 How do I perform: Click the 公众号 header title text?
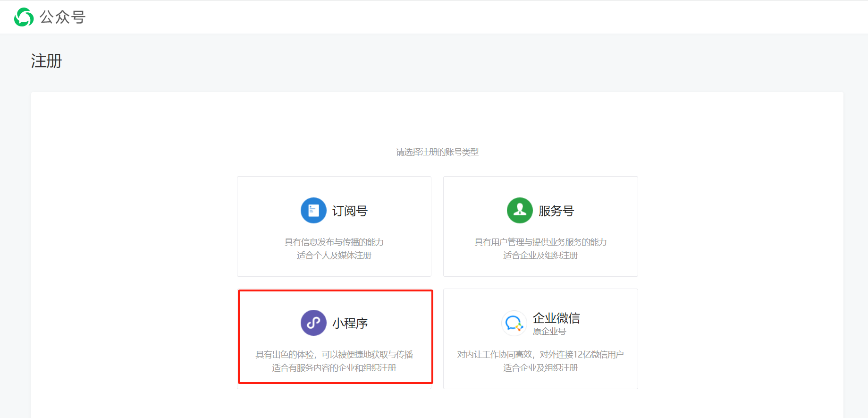62,17
